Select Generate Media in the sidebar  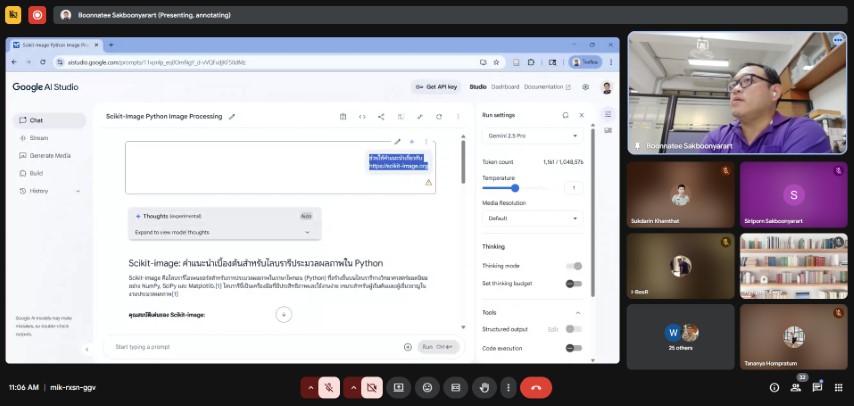(50, 155)
